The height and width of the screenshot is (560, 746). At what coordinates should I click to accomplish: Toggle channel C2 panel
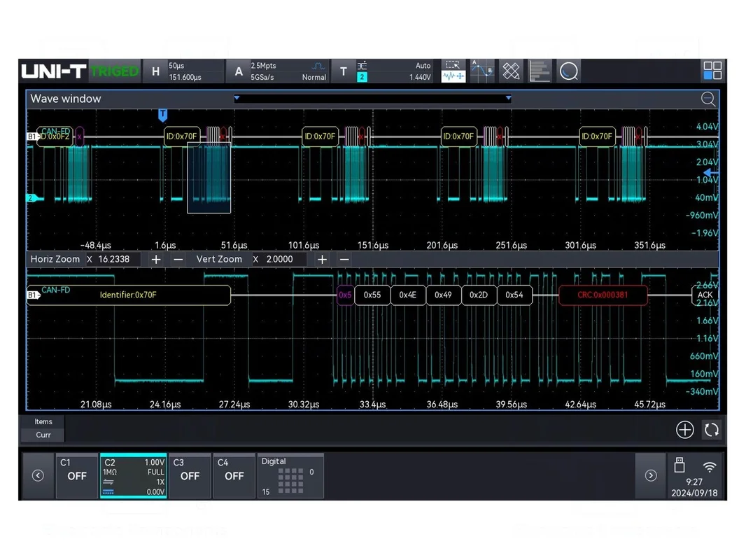(x=133, y=476)
